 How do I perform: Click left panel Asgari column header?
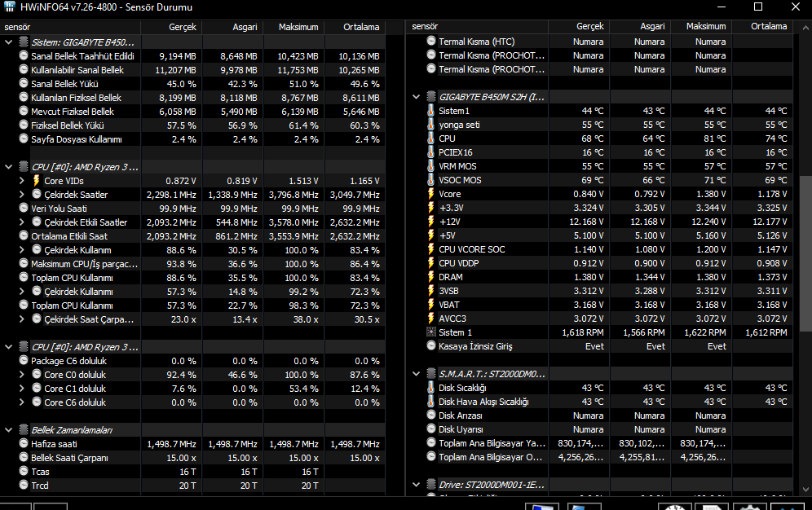[x=233, y=27]
